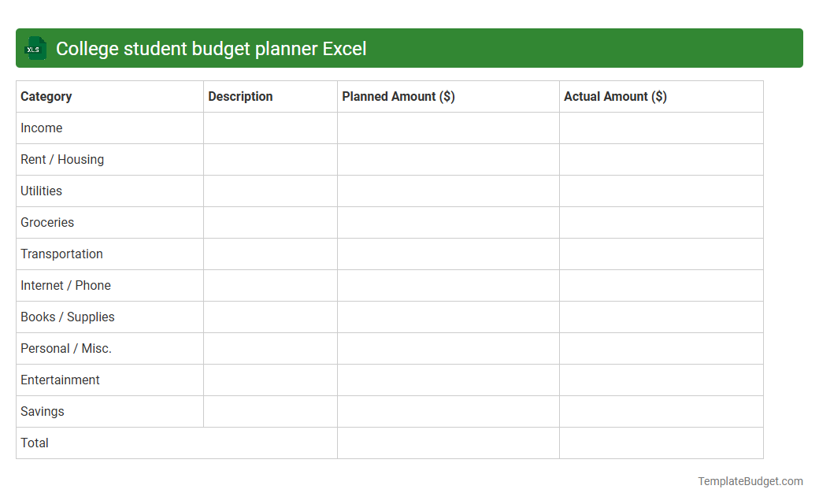The width and height of the screenshot is (819, 504).
Task: Click the Groceries row heading
Action: tap(47, 222)
